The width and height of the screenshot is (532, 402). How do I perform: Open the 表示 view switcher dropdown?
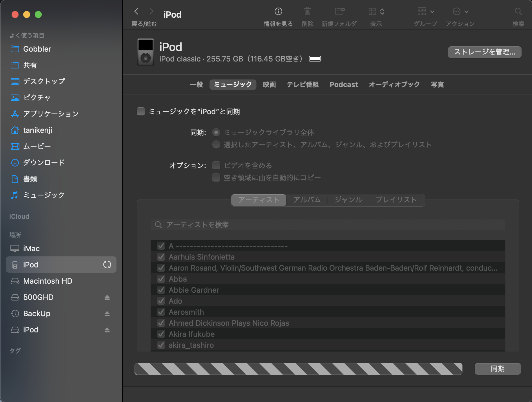pyautogui.click(x=376, y=12)
